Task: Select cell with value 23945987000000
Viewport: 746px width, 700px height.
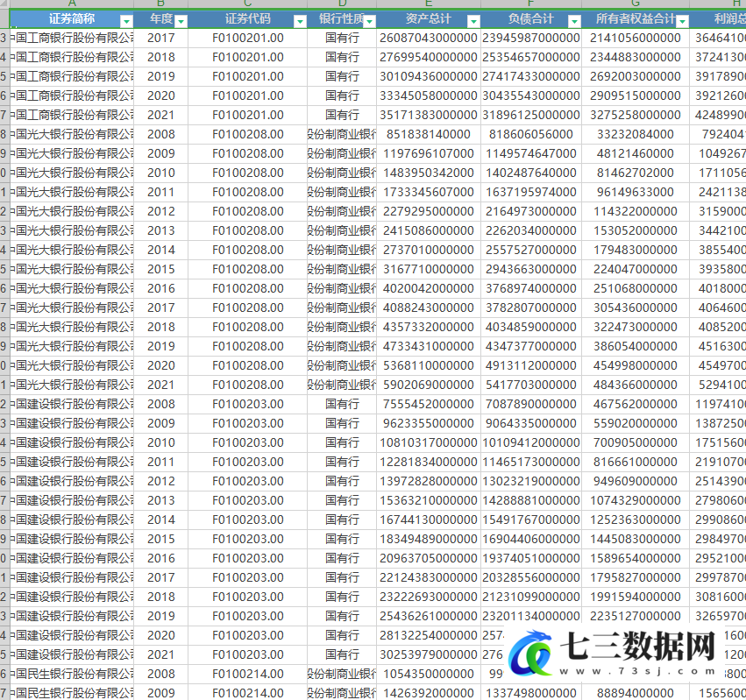Action: click(531, 38)
